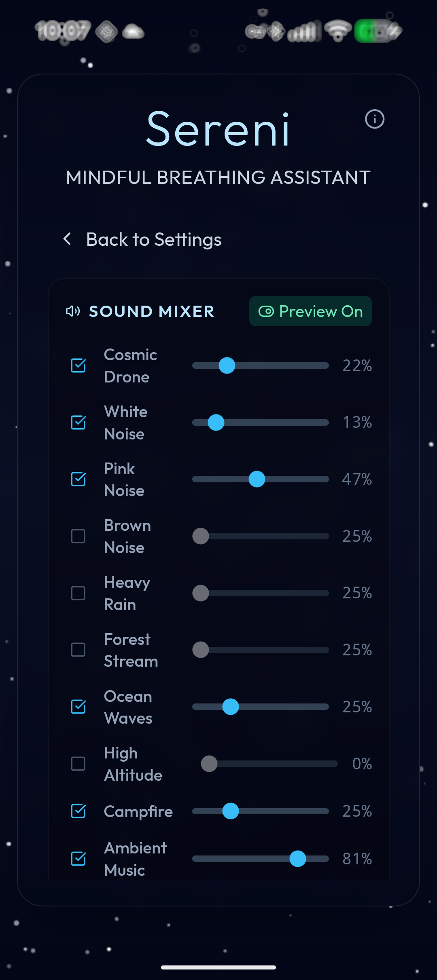The height and width of the screenshot is (980, 437).
Task: Click the eye icon inside Preview On
Action: click(266, 311)
